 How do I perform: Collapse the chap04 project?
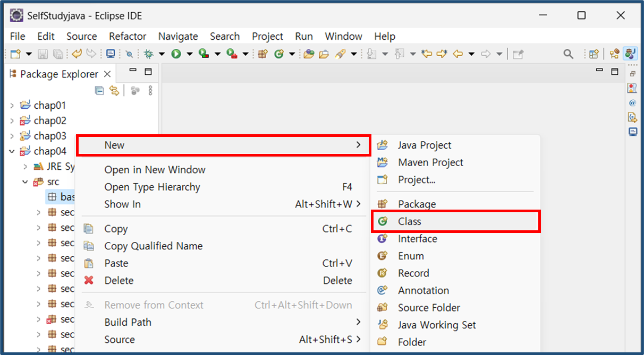12,151
